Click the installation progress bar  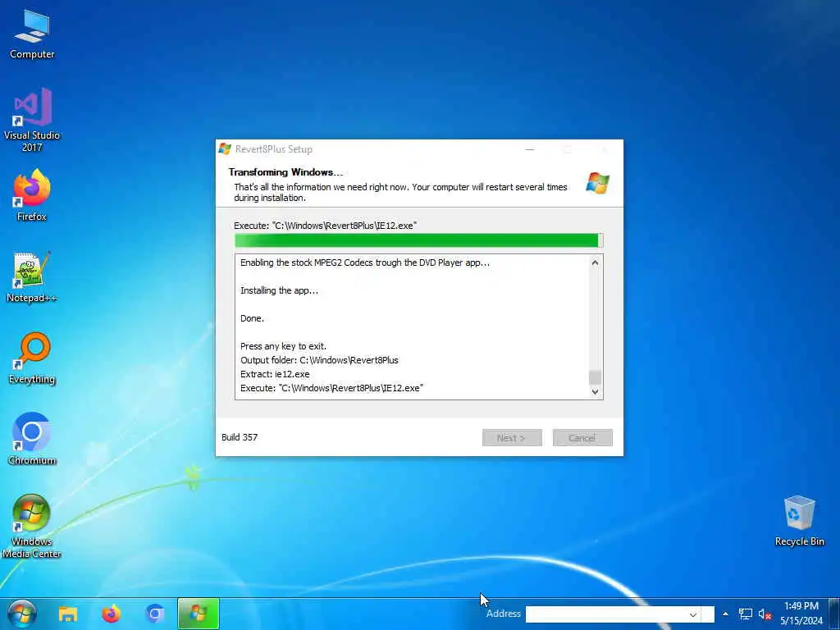419,240
